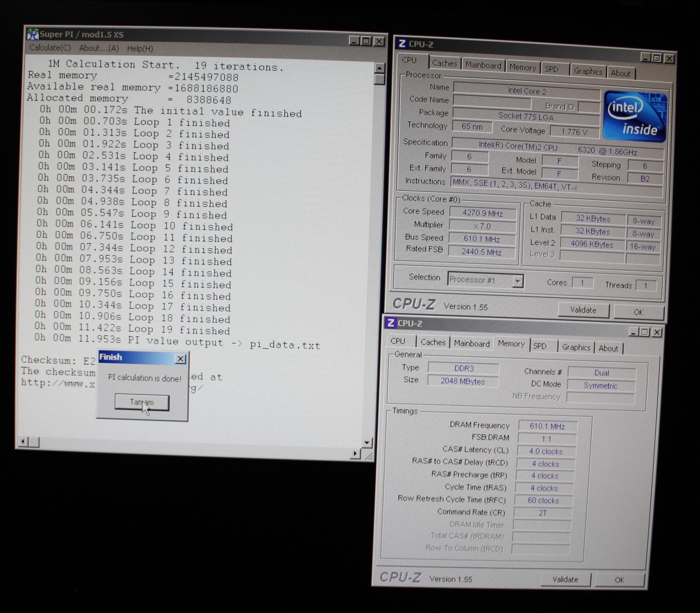
Task: Switch to Memory tab in upper CPU-Z
Action: pos(522,67)
